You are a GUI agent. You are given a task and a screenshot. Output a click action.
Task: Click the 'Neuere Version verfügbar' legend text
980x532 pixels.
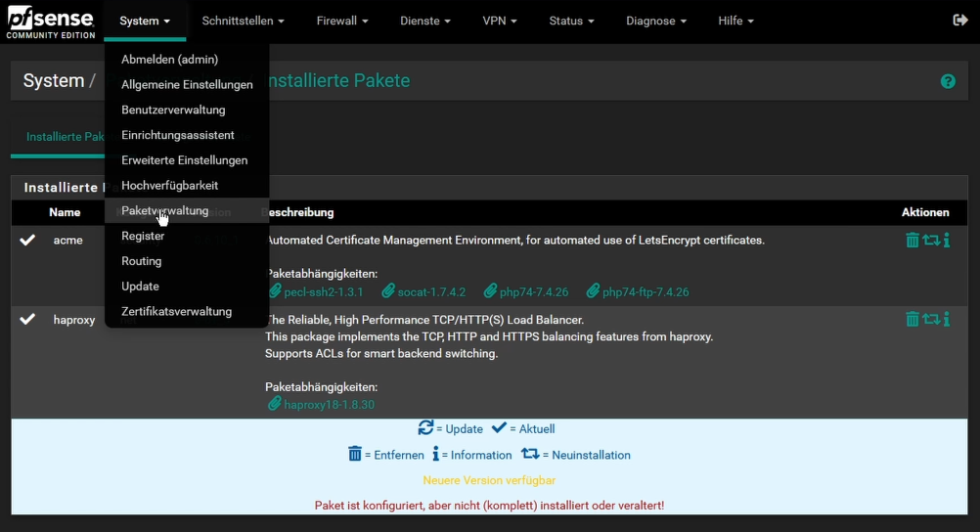click(x=489, y=480)
